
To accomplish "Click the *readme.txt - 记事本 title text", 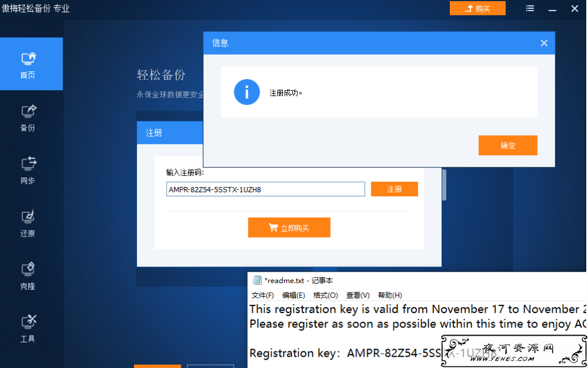I will pyautogui.click(x=299, y=280).
